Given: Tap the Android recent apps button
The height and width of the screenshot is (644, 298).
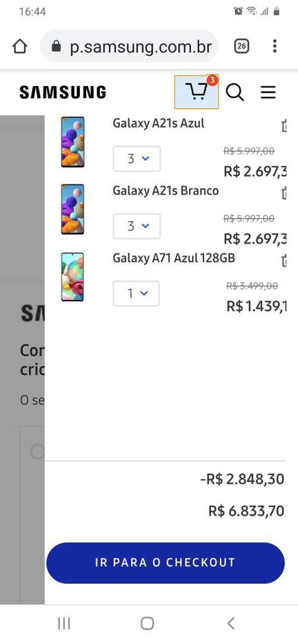Looking at the screenshot, I should [64, 623].
